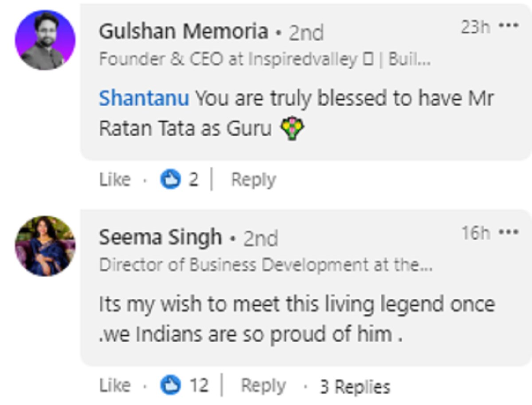Reply to Seema Singh's comment

click(263, 385)
